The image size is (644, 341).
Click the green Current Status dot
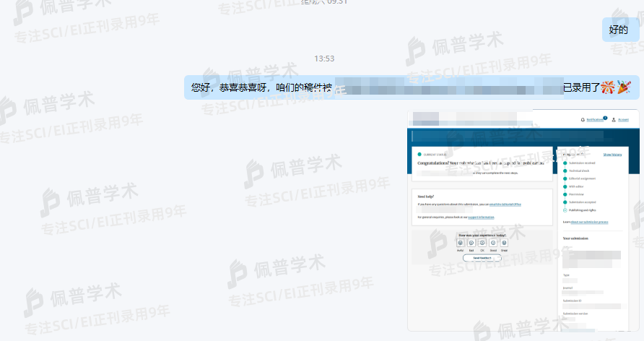click(x=419, y=154)
